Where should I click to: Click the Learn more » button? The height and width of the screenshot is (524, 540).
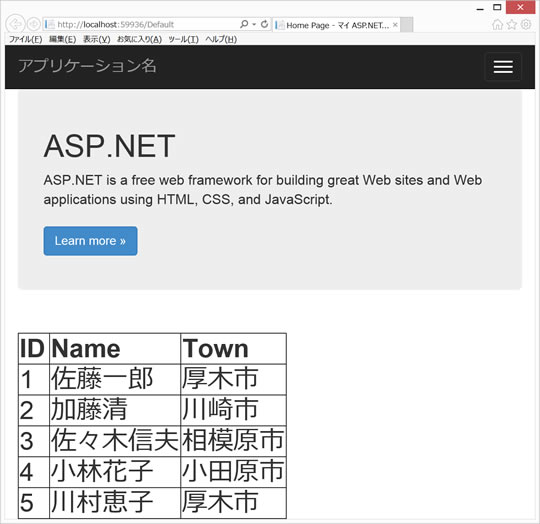(90, 241)
